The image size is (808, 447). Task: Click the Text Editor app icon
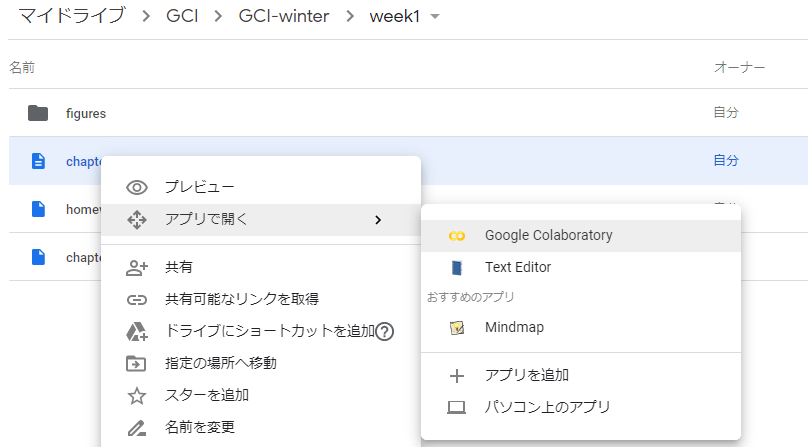pos(457,268)
